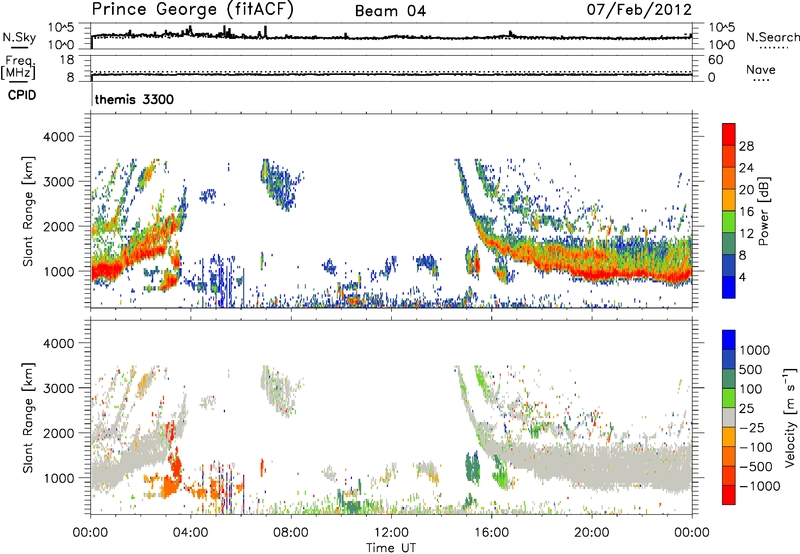Click the '24' power colorbar value
The image size is (800, 554).
click(746, 168)
